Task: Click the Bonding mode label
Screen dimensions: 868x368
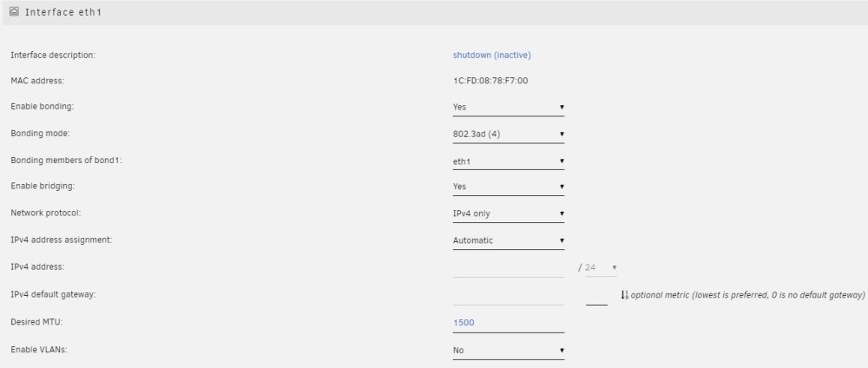Action: tap(41, 134)
